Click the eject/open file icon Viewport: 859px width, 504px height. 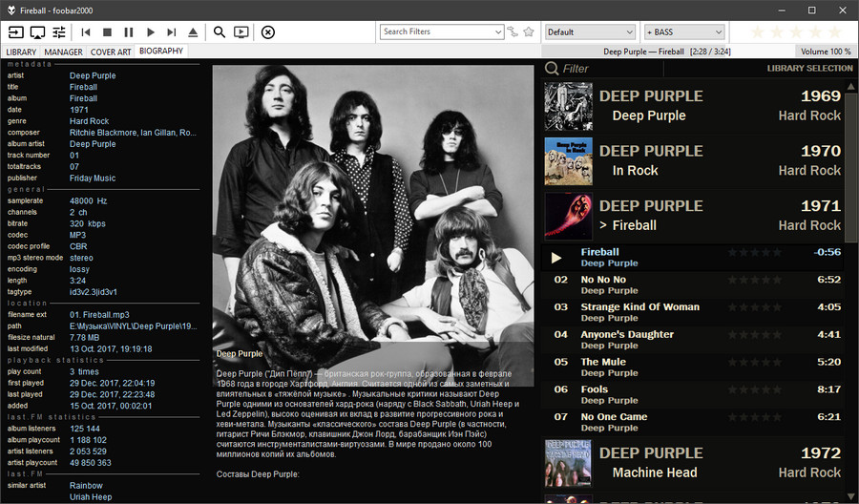pyautogui.click(x=193, y=32)
